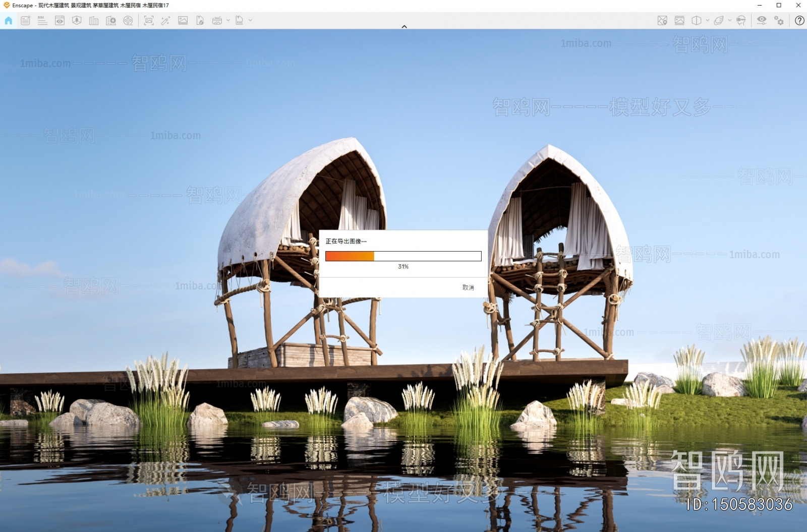Expand the 360 panorama export dropdown
This screenshot has height=532, width=807.
pos(228,21)
